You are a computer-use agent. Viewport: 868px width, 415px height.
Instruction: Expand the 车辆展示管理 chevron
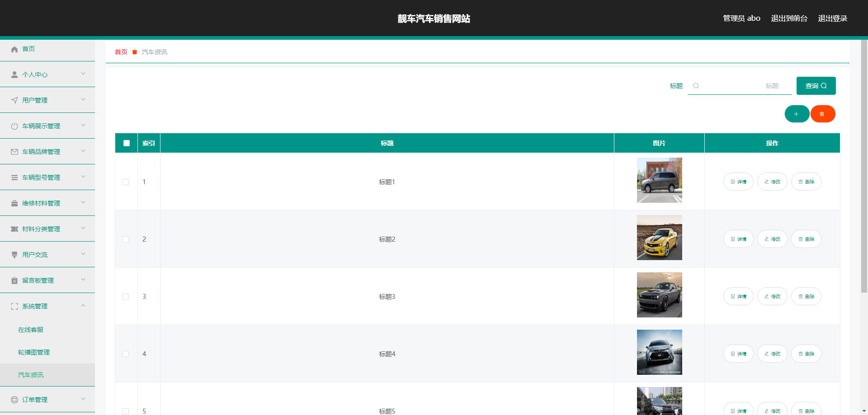click(x=83, y=125)
